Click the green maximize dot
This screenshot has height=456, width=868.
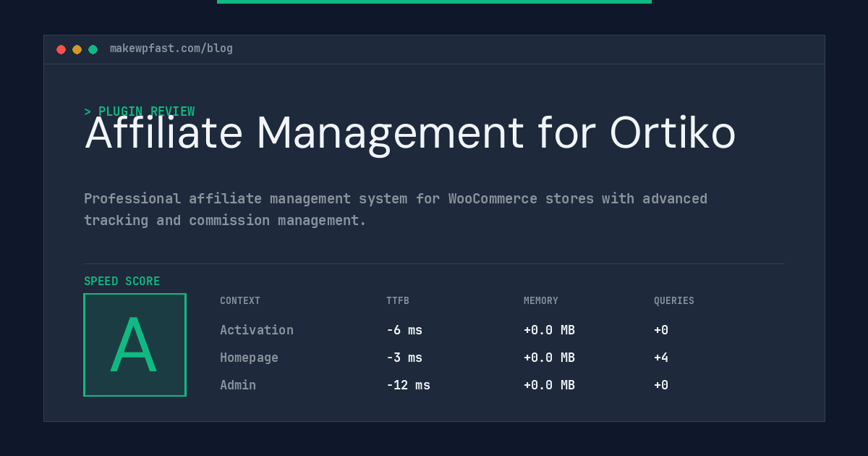point(93,49)
